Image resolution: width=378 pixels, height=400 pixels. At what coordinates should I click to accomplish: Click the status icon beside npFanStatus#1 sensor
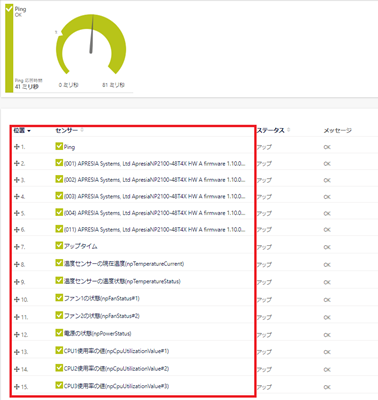click(59, 298)
